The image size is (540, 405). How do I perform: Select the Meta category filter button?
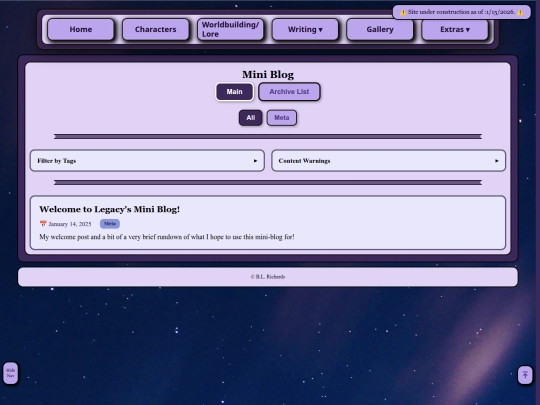282,118
